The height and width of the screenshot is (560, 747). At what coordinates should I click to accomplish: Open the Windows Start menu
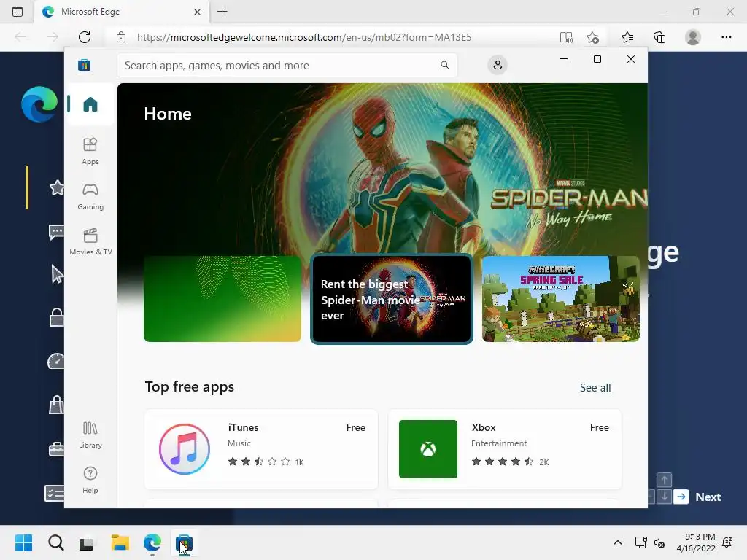24,542
